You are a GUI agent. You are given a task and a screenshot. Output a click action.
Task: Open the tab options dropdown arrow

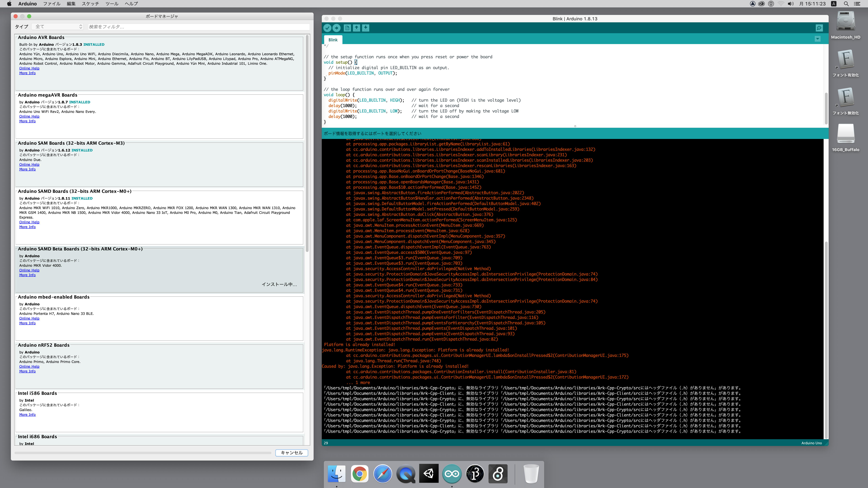[817, 39]
